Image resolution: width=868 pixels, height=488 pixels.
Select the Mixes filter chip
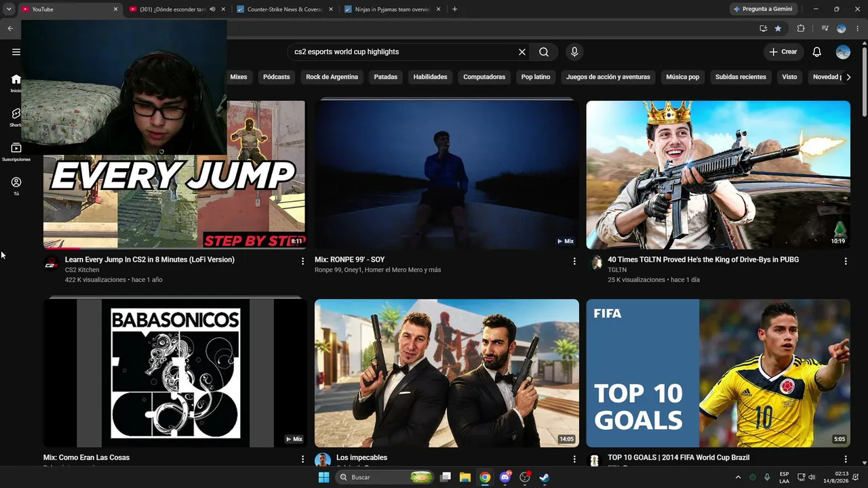pyautogui.click(x=239, y=77)
